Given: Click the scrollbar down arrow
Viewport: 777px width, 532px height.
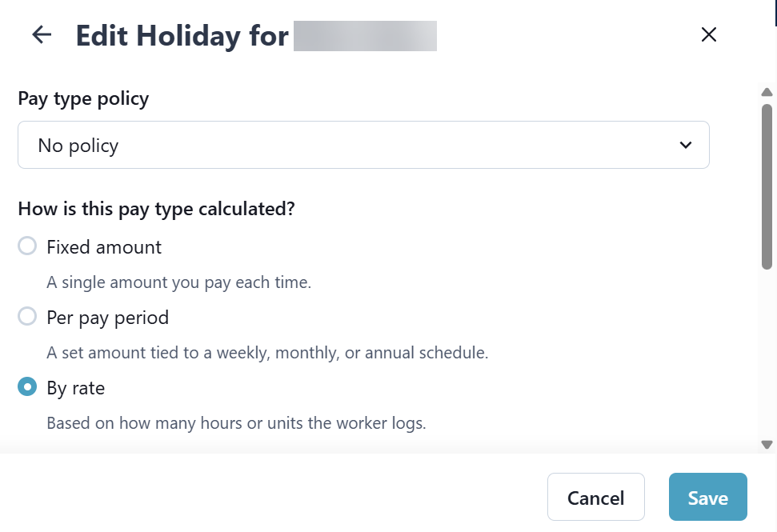Looking at the screenshot, I should [767, 444].
